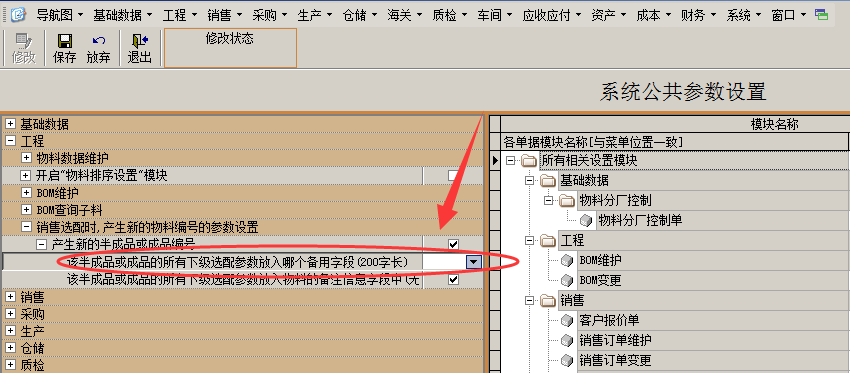Collapse the 工程 node in the left tree
This screenshot has width=850, height=373.
pyautogui.click(x=10, y=141)
